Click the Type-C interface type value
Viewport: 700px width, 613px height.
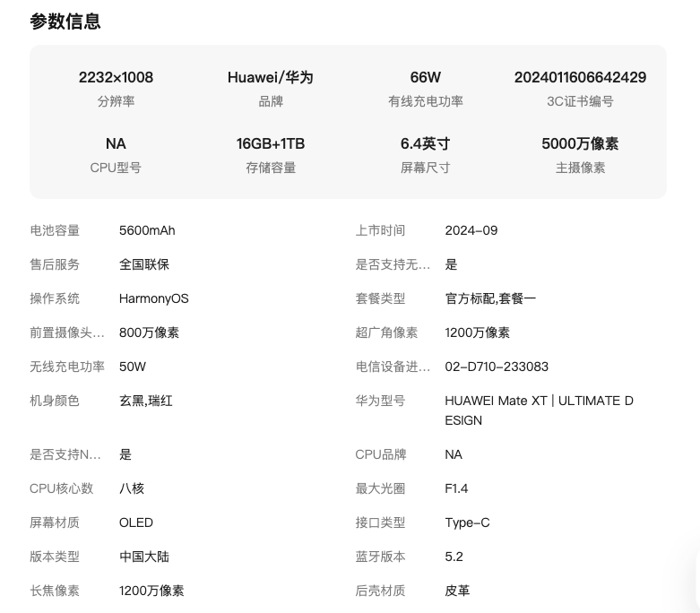[x=467, y=522]
